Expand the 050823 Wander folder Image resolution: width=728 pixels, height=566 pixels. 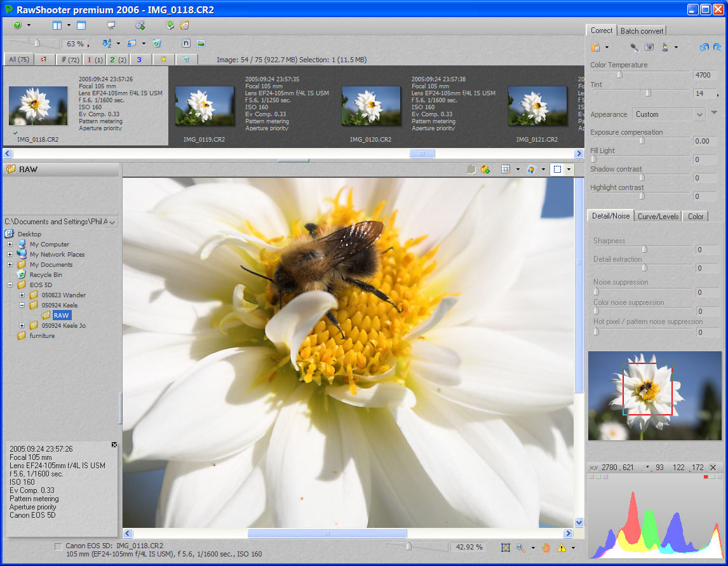click(x=22, y=295)
